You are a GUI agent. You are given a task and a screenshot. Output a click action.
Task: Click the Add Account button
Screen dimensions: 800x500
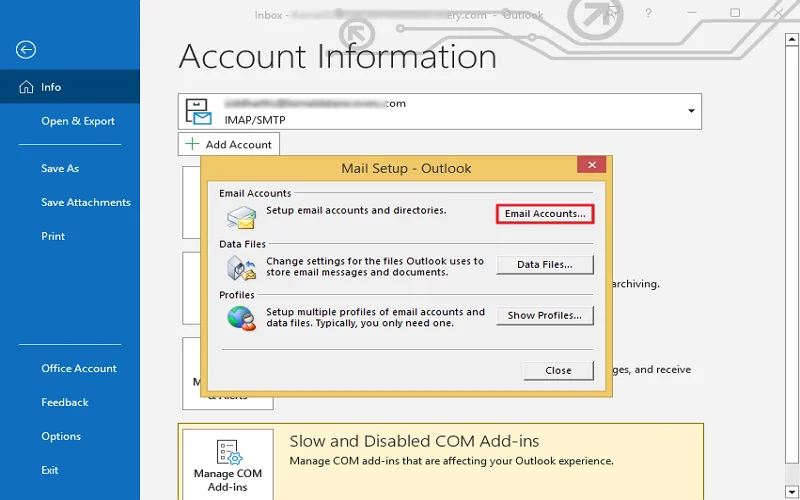[229, 144]
